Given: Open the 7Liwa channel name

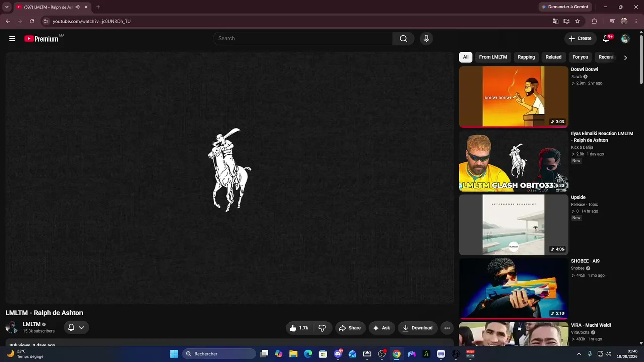Looking at the screenshot, I should [576, 77].
